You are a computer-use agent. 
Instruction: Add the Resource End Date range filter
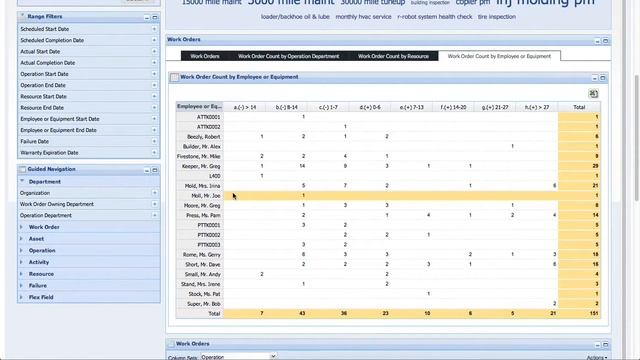pos(154,107)
